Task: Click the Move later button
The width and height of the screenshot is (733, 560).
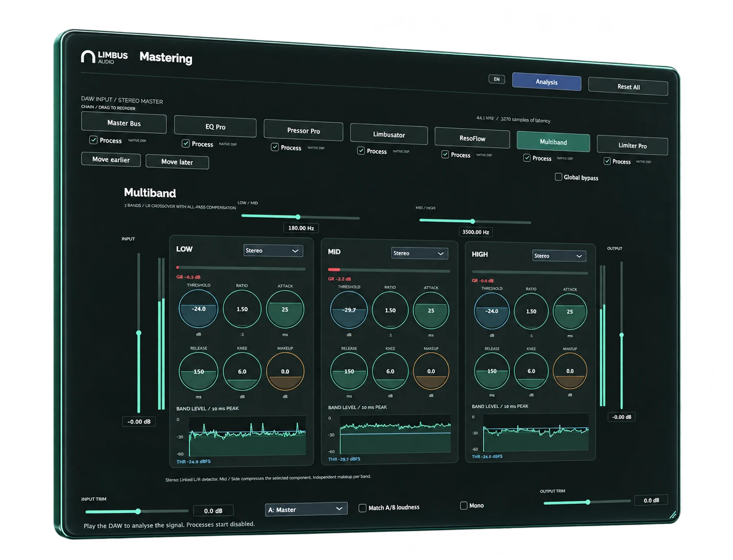Action: point(177,162)
